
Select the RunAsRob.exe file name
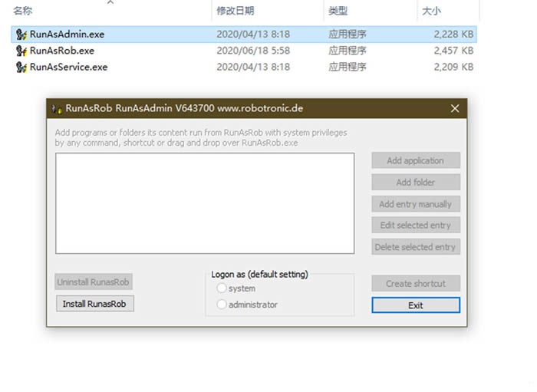click(62, 51)
